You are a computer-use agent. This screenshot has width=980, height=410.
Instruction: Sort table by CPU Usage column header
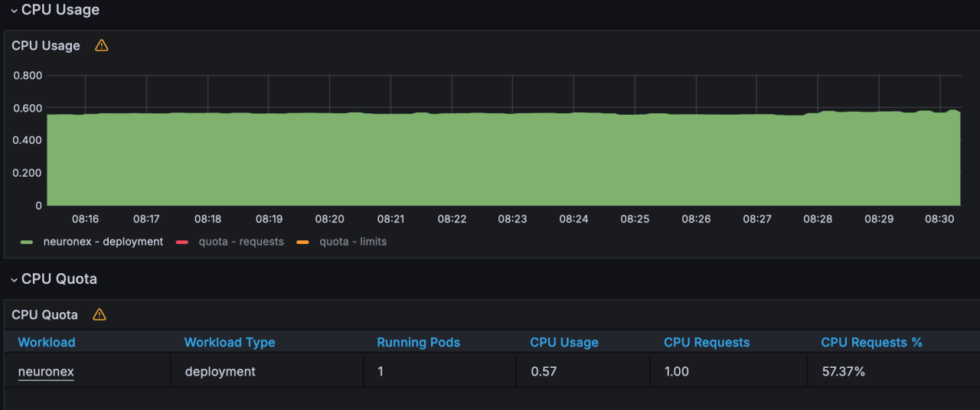564,342
